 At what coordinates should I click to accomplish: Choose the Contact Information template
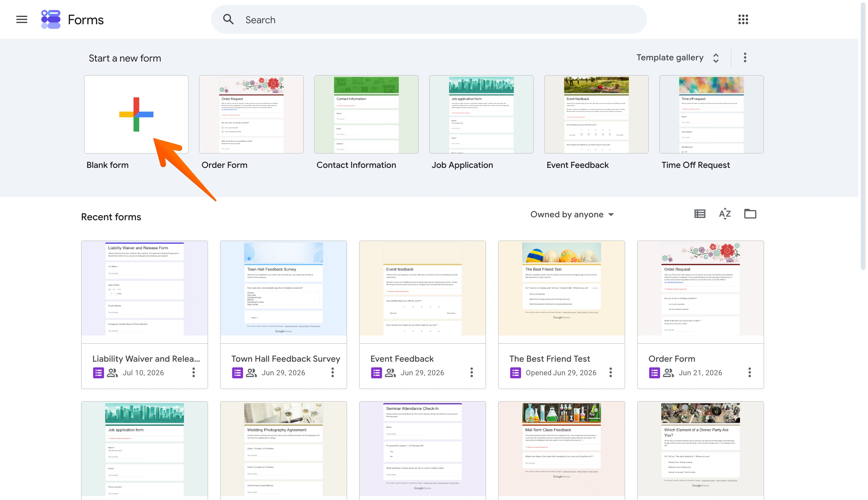(366, 114)
